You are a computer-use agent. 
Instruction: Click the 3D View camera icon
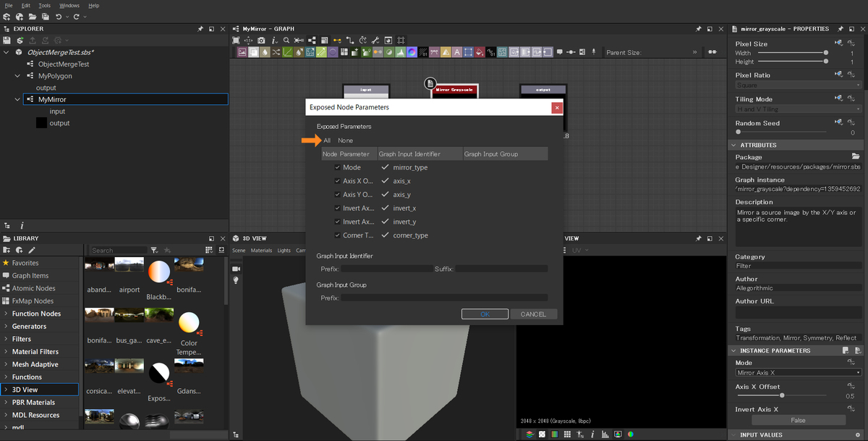[236, 269]
